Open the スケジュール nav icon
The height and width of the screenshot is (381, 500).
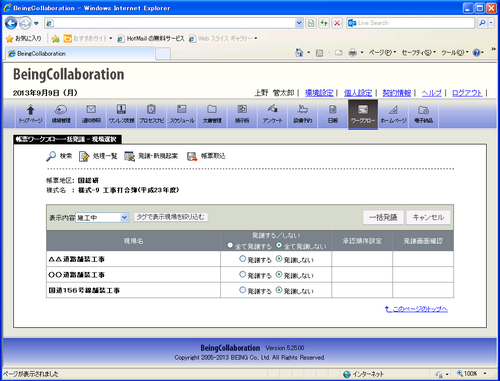(182, 114)
